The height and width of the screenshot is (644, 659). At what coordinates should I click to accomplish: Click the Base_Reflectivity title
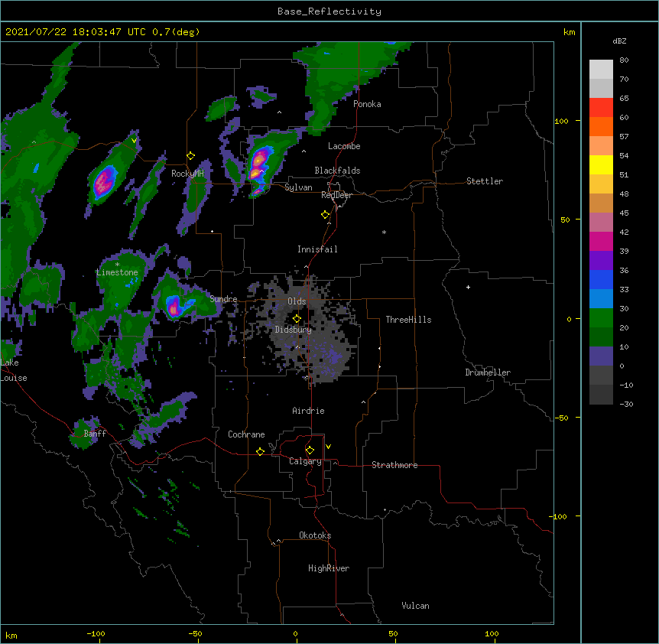pyautogui.click(x=329, y=11)
